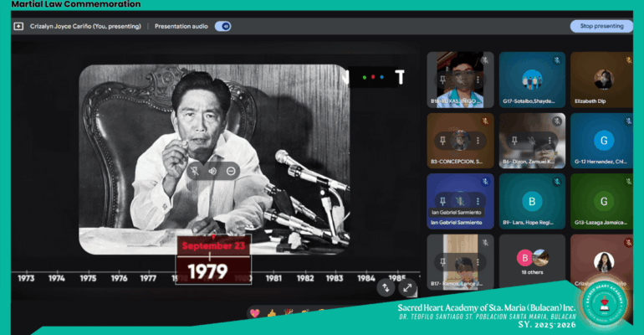Click the September 23 date label
The image size is (644, 335).
pos(213,245)
